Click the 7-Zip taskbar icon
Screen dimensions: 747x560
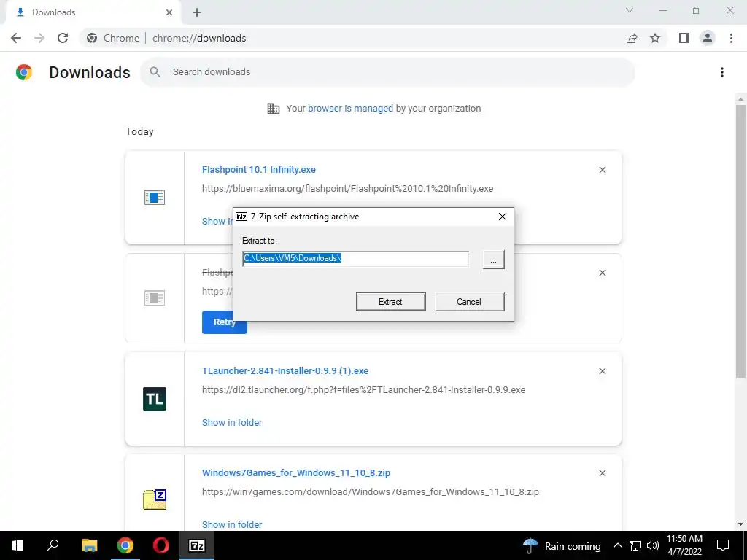(x=197, y=545)
